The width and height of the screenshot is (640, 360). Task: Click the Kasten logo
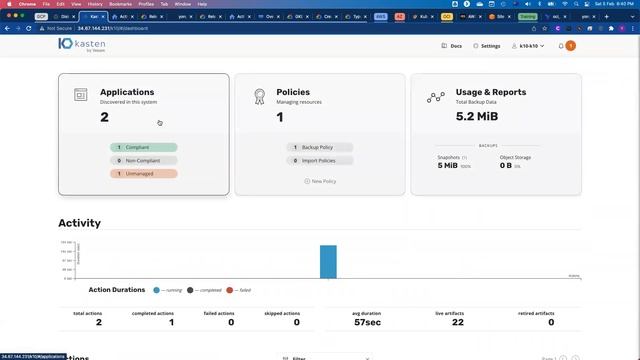coord(82,45)
